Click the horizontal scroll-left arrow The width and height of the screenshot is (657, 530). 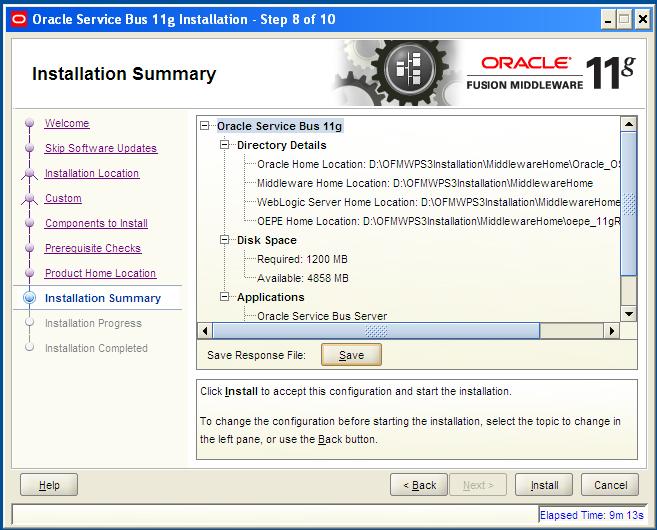pos(205,331)
